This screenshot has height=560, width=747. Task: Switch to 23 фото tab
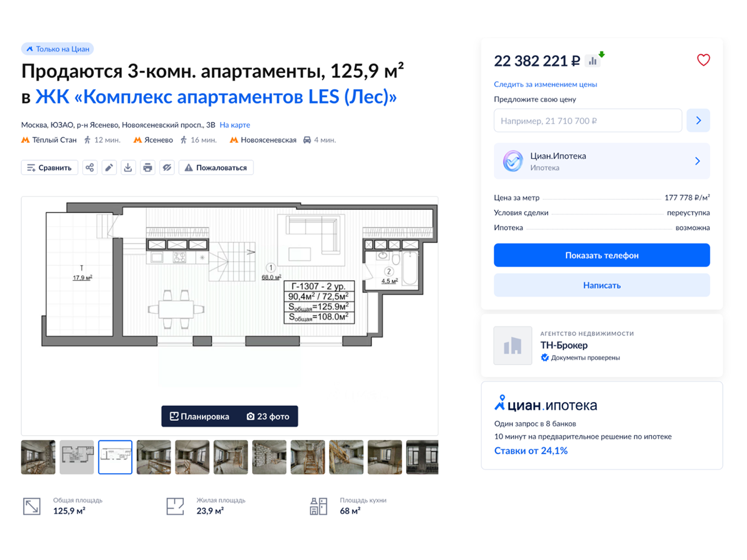click(x=268, y=417)
